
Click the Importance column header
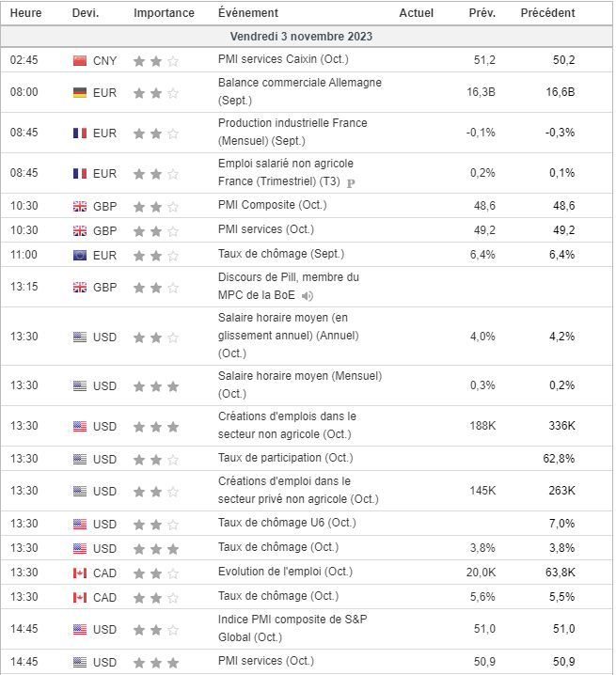(x=164, y=13)
